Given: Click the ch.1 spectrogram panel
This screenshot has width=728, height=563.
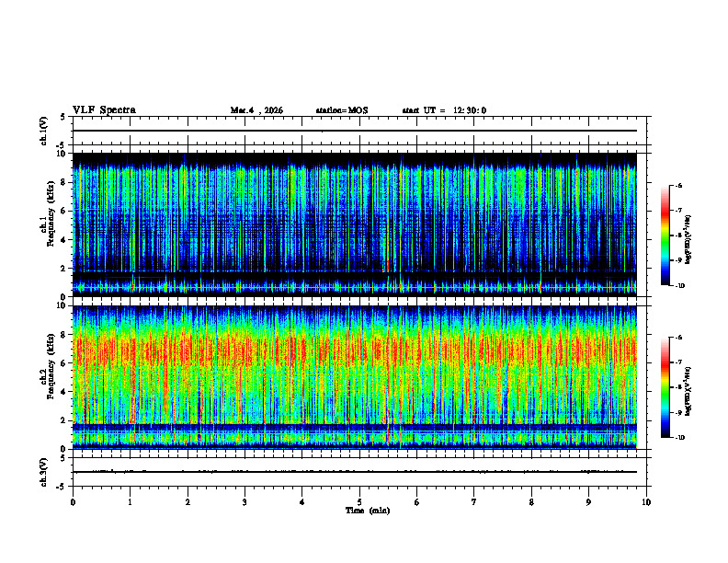Looking at the screenshot, I should pos(355,224).
